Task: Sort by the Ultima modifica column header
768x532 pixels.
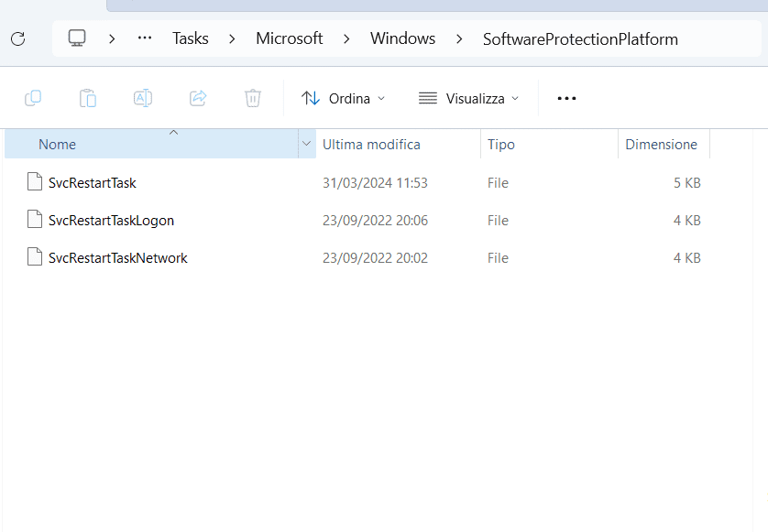Action: click(x=371, y=144)
